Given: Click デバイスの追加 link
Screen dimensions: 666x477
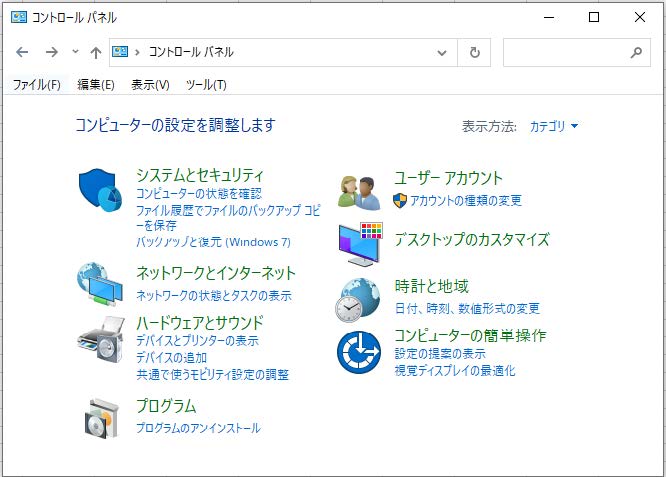Looking at the screenshot, I should coord(172,358).
